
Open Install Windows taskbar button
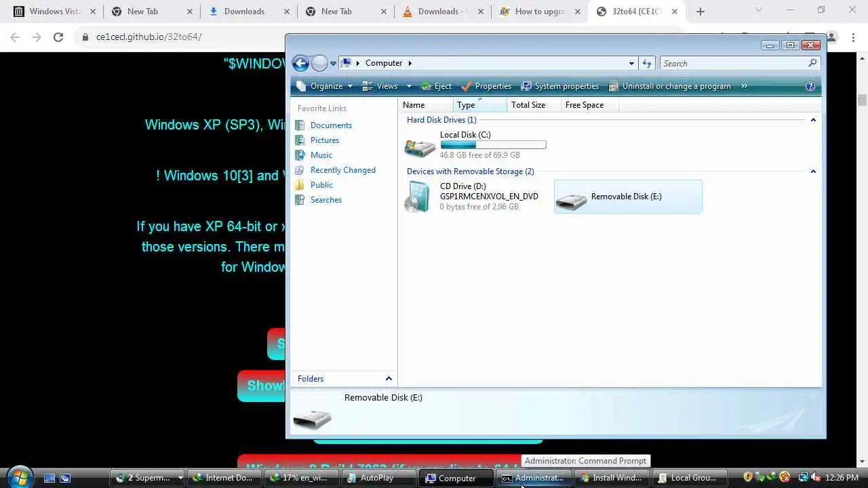tap(612, 478)
